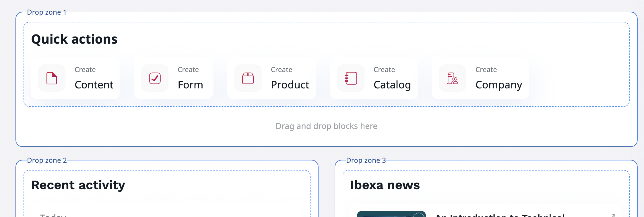Click the Recent activity heading
Viewport: 644px width, 217px height.
(78, 185)
